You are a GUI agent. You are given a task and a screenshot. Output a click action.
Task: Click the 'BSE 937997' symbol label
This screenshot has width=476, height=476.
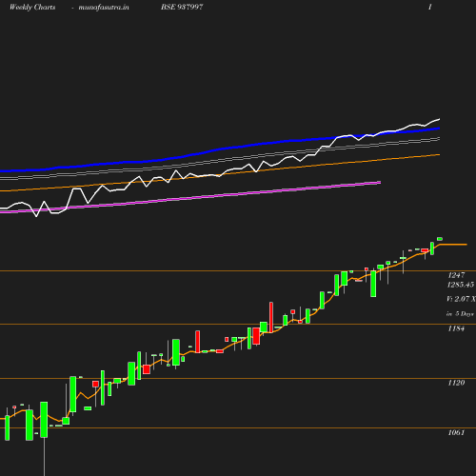coord(182,7)
